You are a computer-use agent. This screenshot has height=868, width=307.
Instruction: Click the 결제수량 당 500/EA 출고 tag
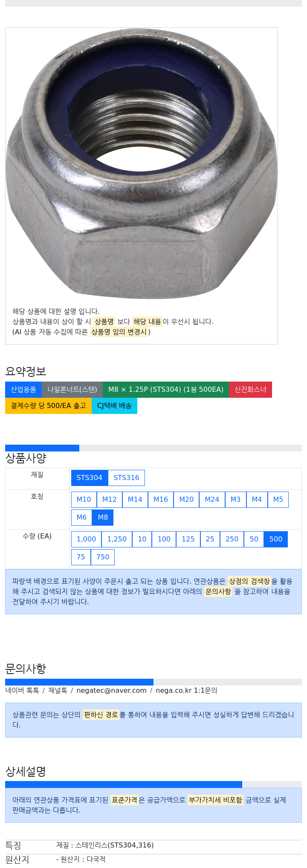point(48,406)
